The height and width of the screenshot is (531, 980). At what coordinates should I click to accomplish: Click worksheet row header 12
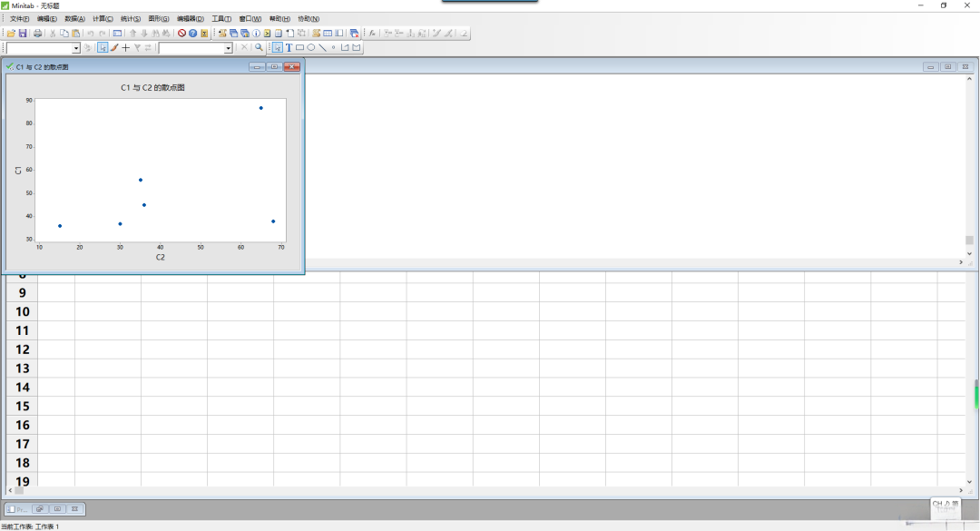[23, 349]
